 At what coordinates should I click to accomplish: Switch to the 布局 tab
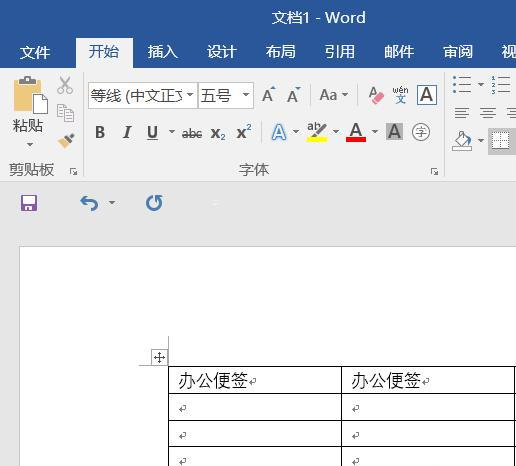click(281, 52)
